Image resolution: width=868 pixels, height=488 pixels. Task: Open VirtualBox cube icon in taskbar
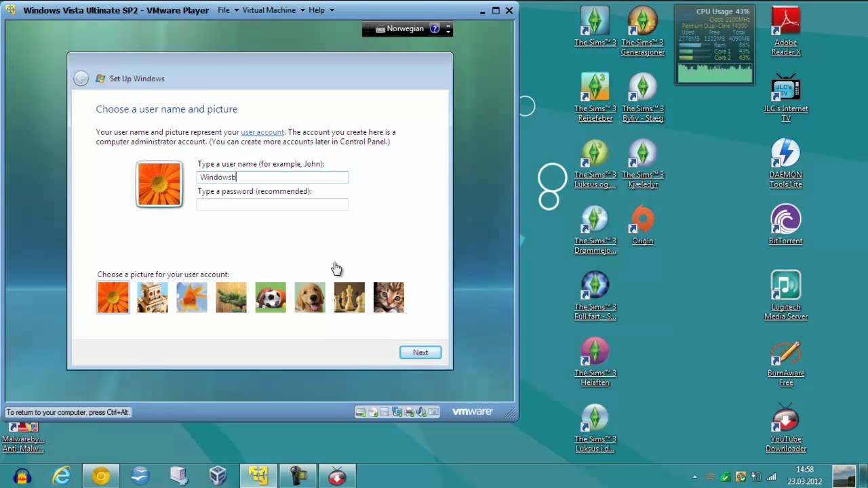click(218, 476)
